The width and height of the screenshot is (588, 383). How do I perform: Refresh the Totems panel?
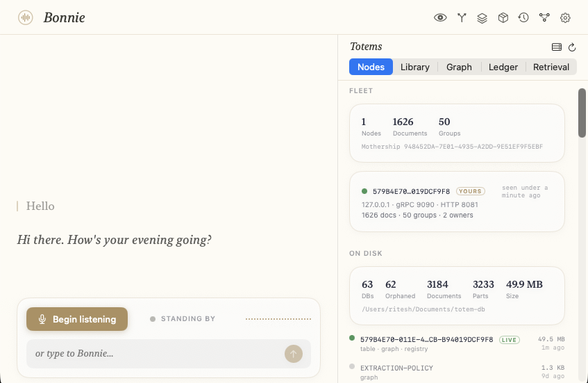coord(572,47)
